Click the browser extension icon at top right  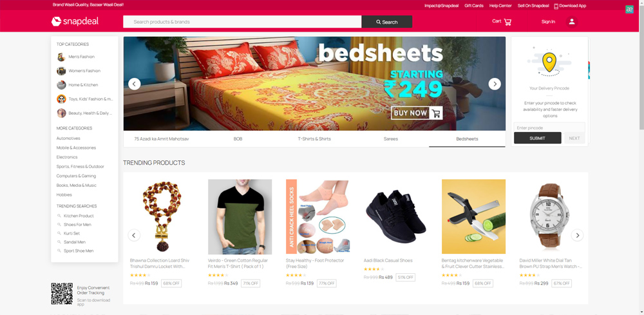pos(629,10)
